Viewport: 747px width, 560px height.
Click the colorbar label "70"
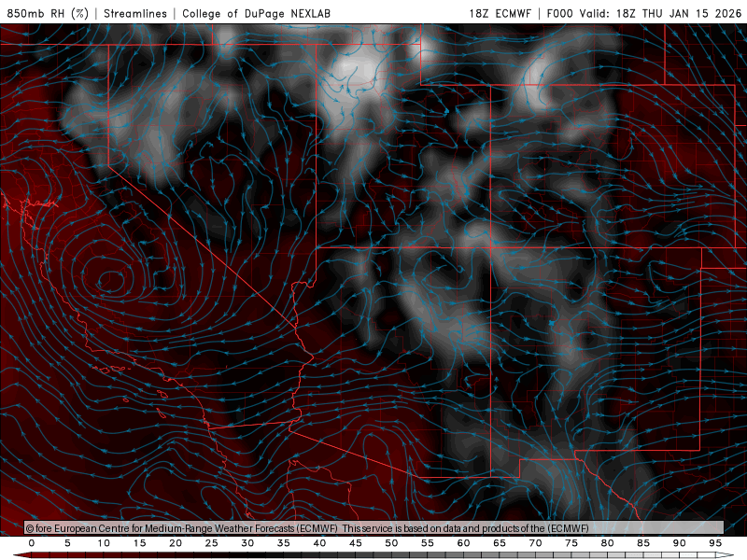tap(535, 543)
